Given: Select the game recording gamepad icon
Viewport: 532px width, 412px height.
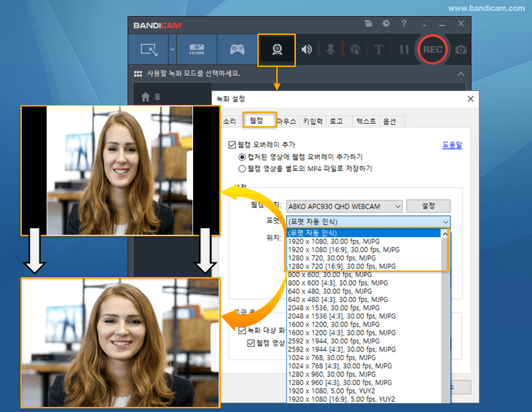Looking at the screenshot, I should [x=237, y=50].
